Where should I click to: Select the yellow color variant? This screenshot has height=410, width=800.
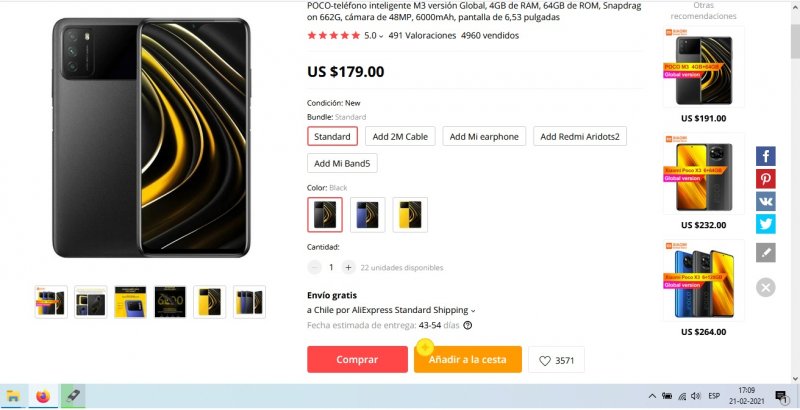click(x=410, y=214)
